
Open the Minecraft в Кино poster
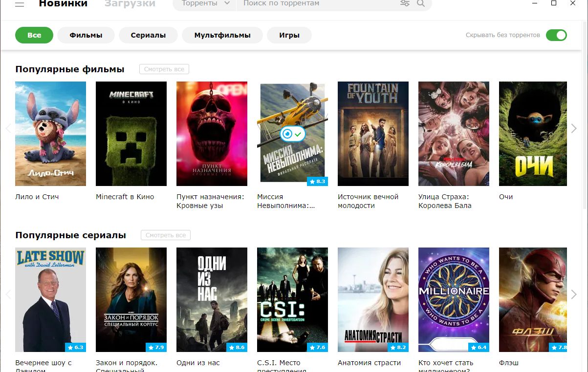click(x=131, y=134)
